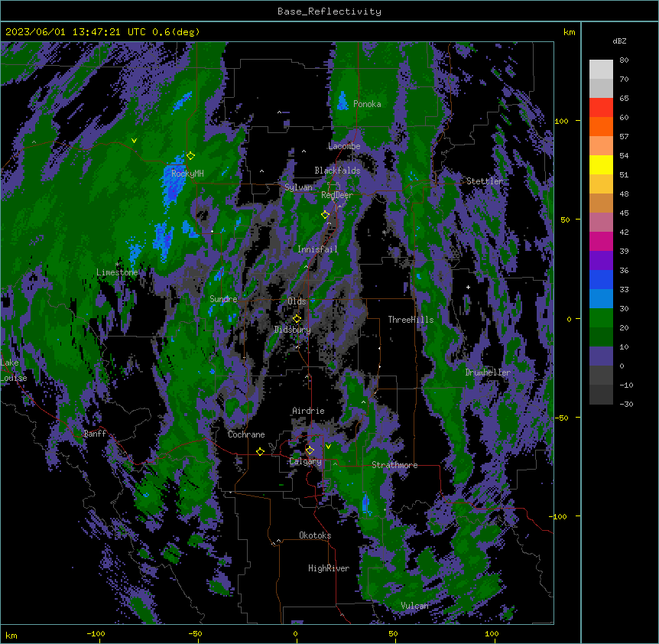Select the Okotoks city label

(x=315, y=535)
